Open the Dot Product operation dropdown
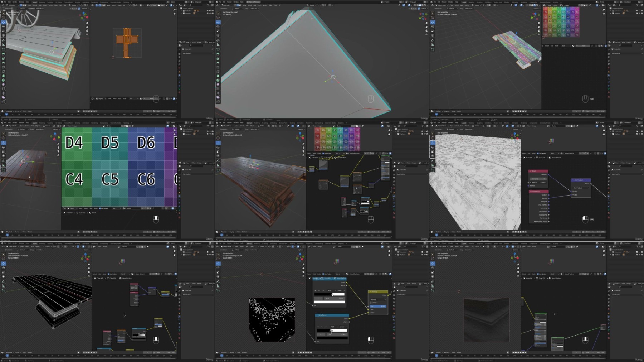This screenshot has width=644, height=362. 580,188
